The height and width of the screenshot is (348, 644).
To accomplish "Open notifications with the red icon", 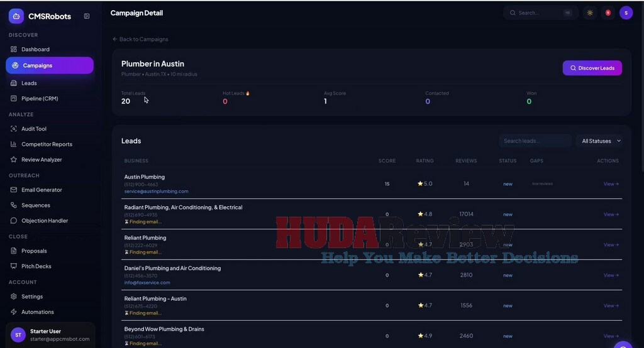I will pos(608,13).
